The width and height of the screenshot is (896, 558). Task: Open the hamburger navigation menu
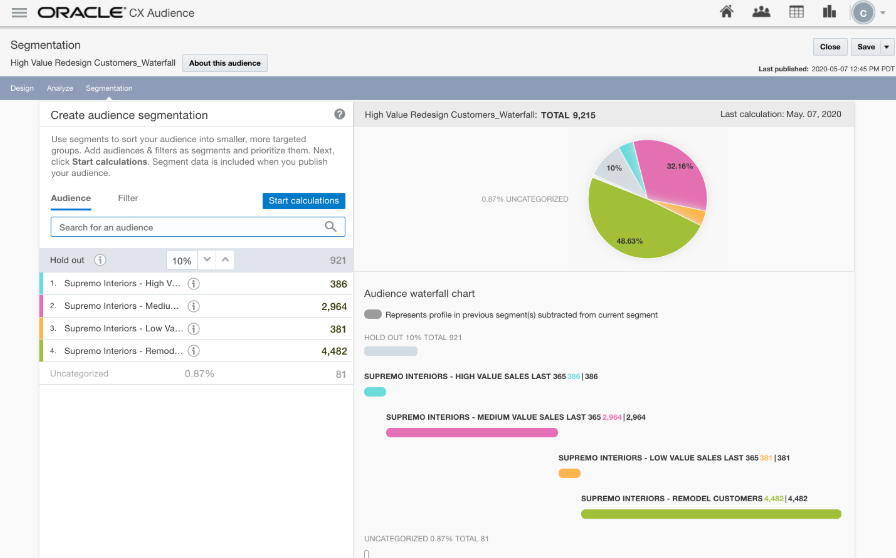click(x=19, y=13)
